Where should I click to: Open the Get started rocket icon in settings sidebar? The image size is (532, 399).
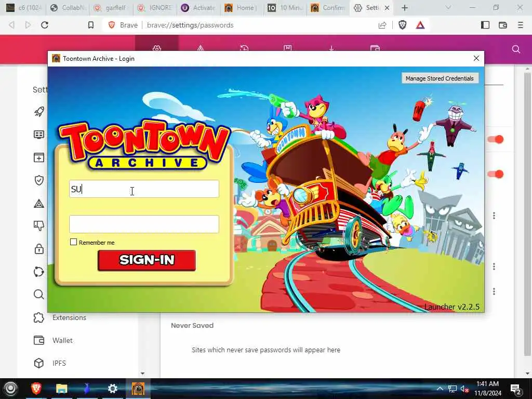pyautogui.click(x=39, y=112)
